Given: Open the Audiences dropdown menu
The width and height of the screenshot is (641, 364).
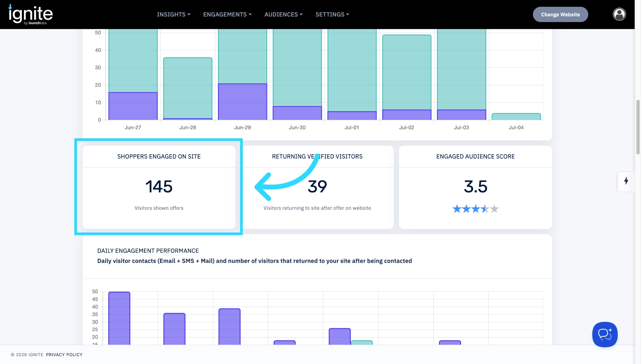Looking at the screenshot, I should click(284, 15).
